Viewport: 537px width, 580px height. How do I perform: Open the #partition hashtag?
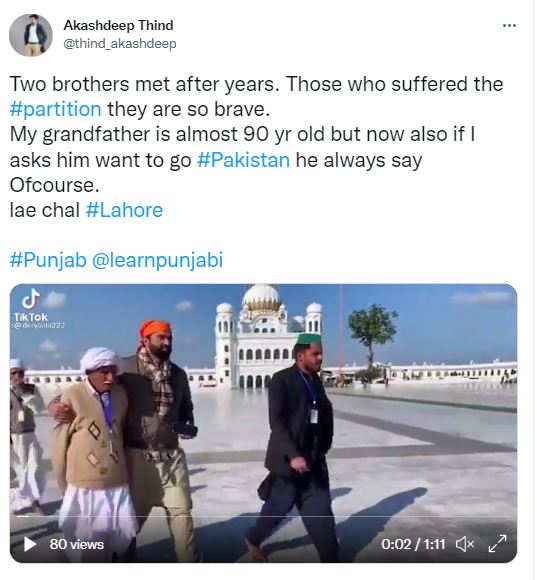point(55,109)
